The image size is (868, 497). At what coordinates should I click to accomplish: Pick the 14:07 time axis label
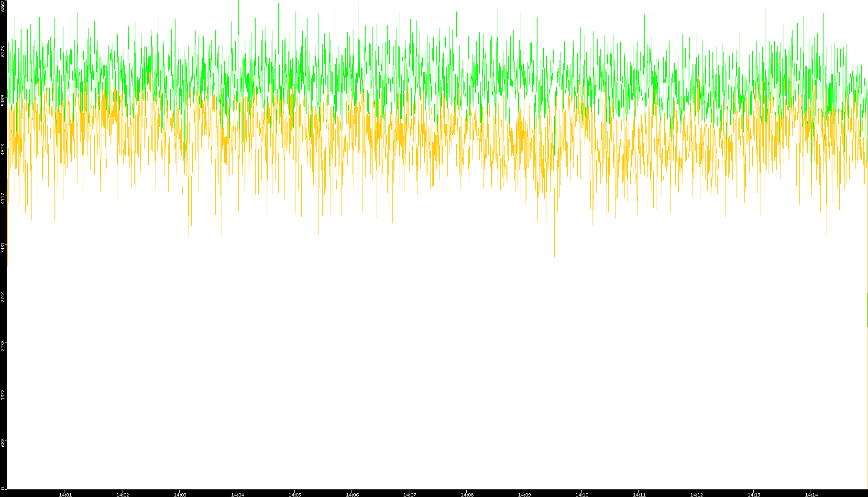point(409,495)
